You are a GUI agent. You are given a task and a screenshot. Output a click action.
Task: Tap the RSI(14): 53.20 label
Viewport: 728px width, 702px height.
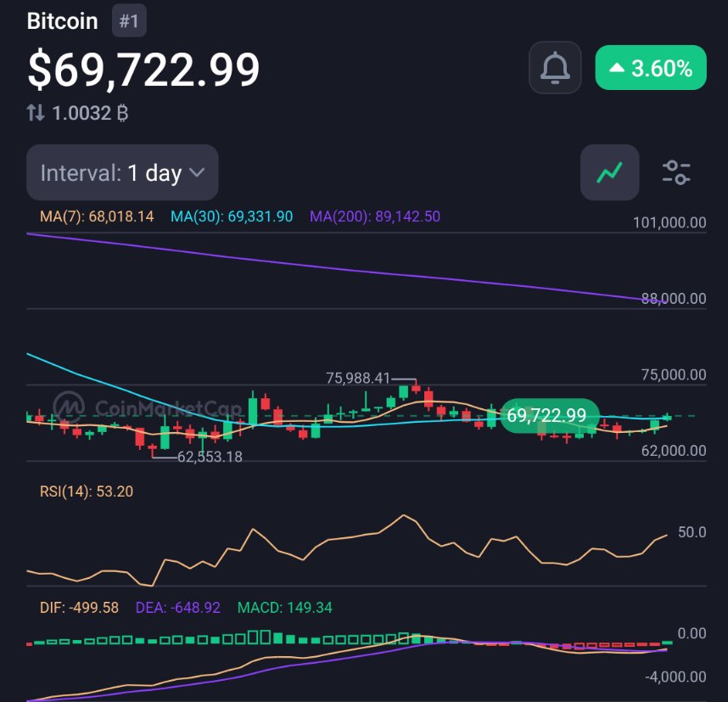(x=87, y=491)
